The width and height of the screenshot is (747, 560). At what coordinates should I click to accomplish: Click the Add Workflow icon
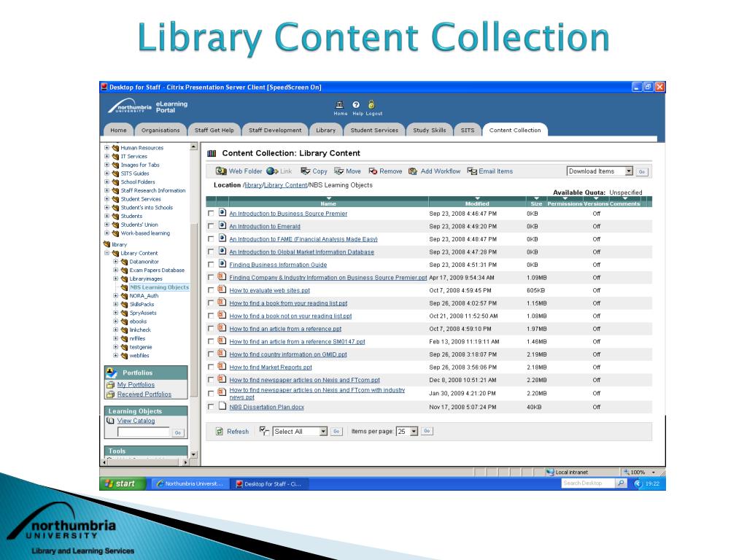413,171
